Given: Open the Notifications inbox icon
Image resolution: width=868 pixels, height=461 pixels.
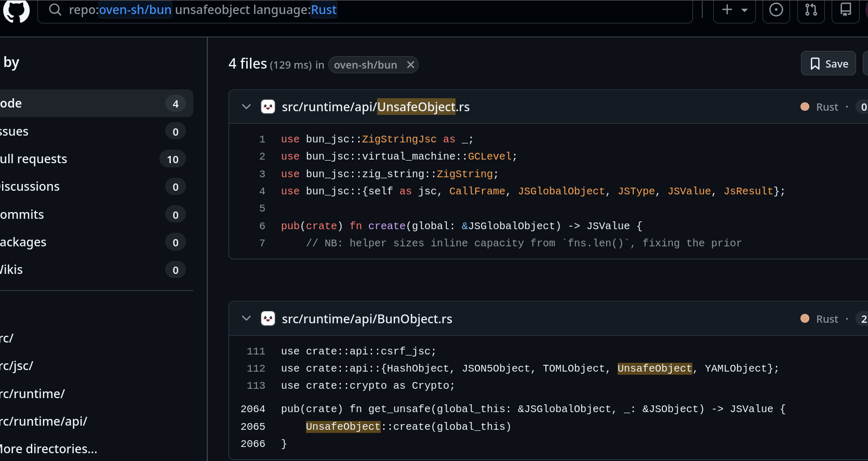Looking at the screenshot, I should click(846, 10).
